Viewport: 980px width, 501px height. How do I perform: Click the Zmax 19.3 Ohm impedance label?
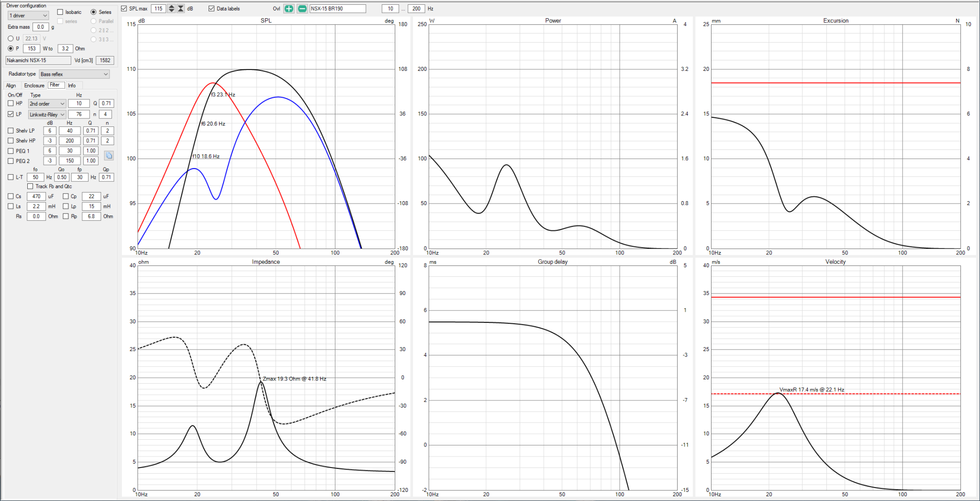[294, 379]
